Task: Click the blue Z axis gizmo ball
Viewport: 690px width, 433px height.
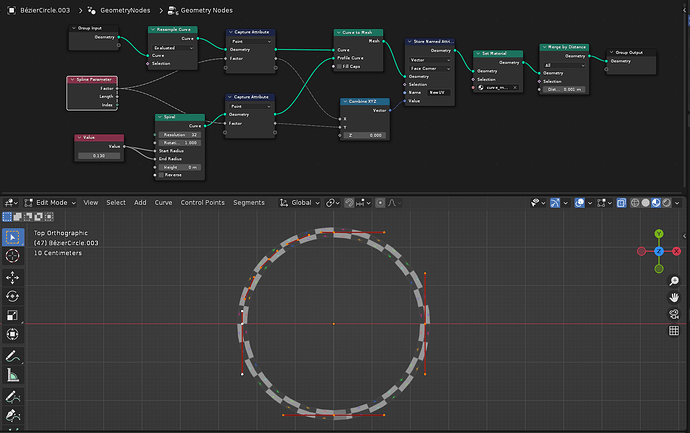Action: [x=659, y=251]
